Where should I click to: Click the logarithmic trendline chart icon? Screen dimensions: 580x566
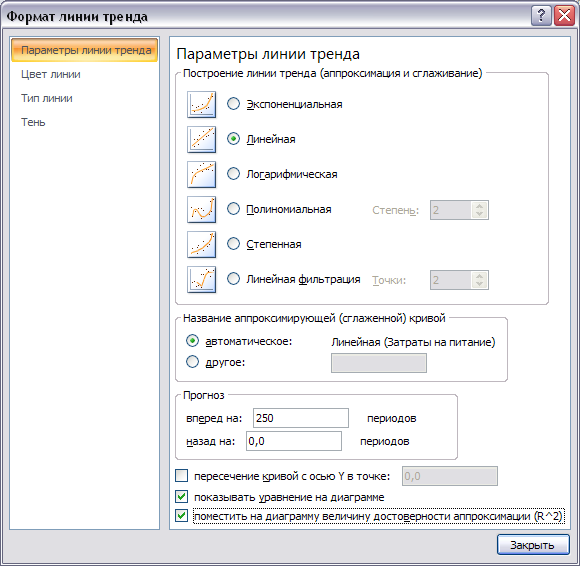click(202, 175)
